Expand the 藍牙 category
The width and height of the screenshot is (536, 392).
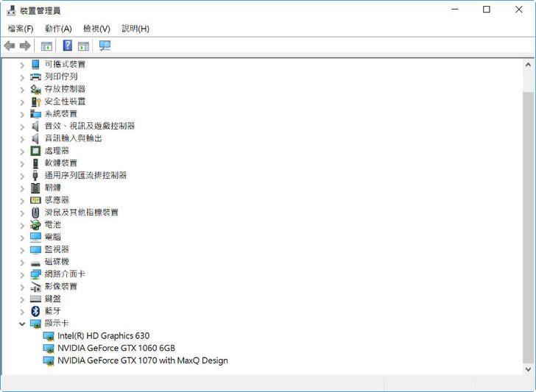(x=22, y=311)
